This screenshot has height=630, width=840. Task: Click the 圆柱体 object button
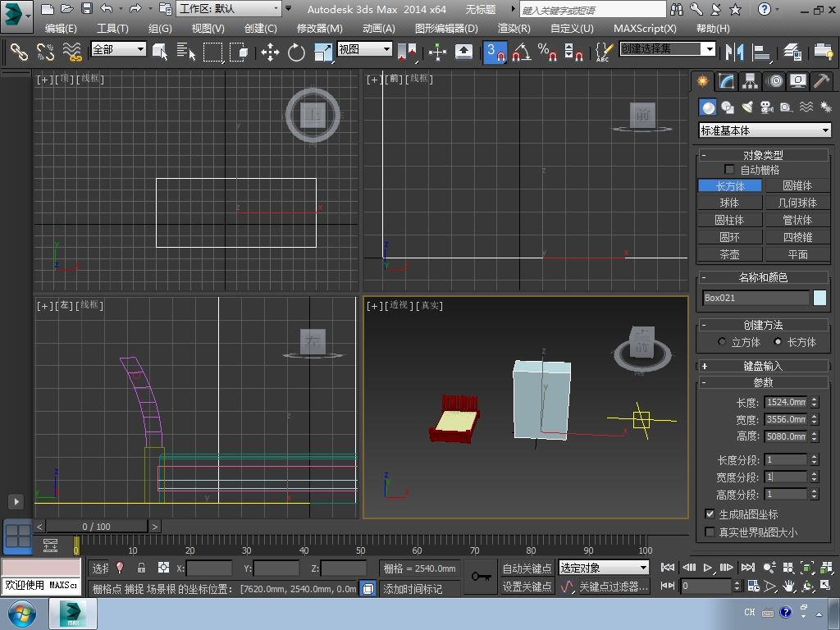pos(729,220)
